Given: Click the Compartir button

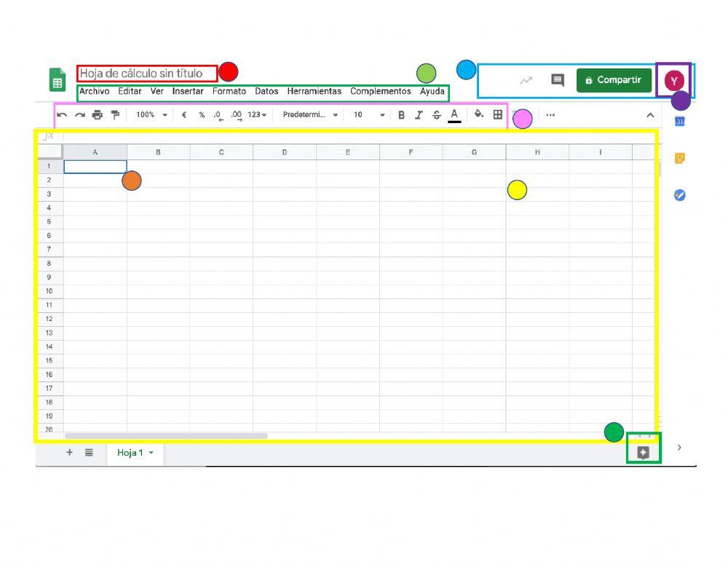Looking at the screenshot, I should pyautogui.click(x=614, y=80).
